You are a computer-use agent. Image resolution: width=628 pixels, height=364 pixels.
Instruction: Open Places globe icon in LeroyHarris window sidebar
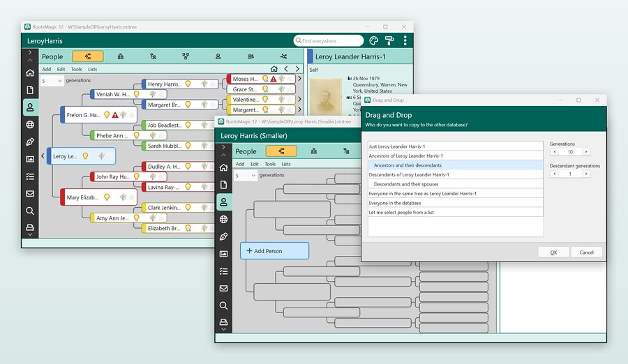tap(30, 125)
